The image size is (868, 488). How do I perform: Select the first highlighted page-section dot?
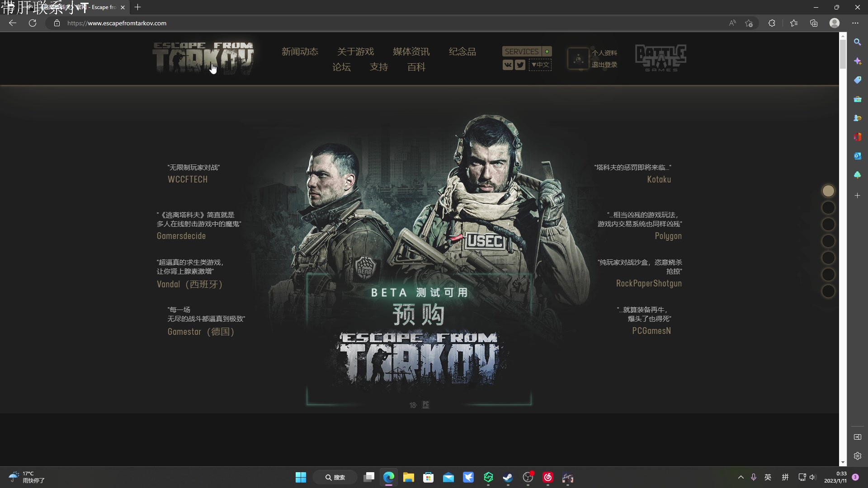(x=828, y=191)
